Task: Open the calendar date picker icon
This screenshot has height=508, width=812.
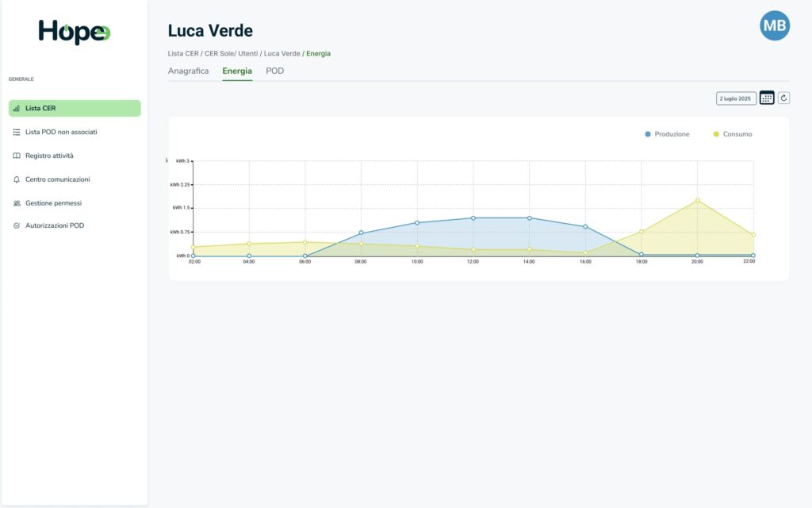Action: [x=767, y=98]
